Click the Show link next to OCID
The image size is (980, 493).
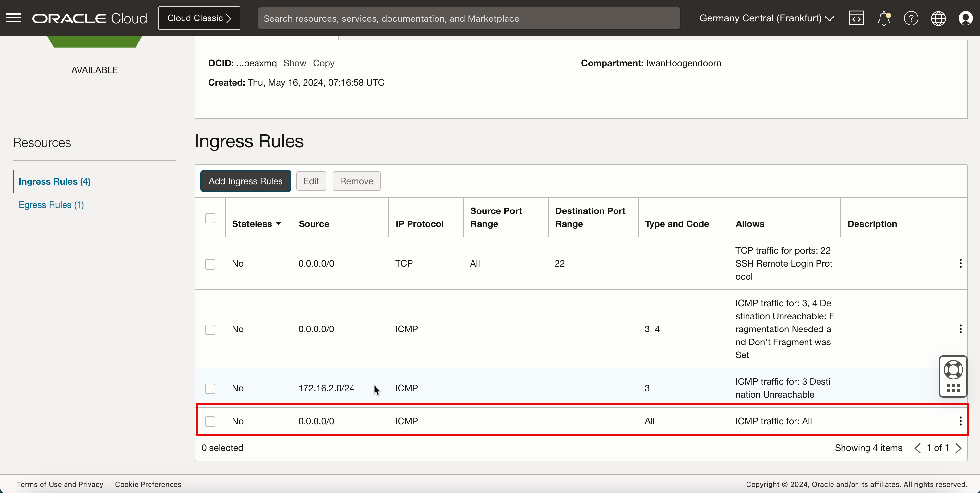pos(294,63)
